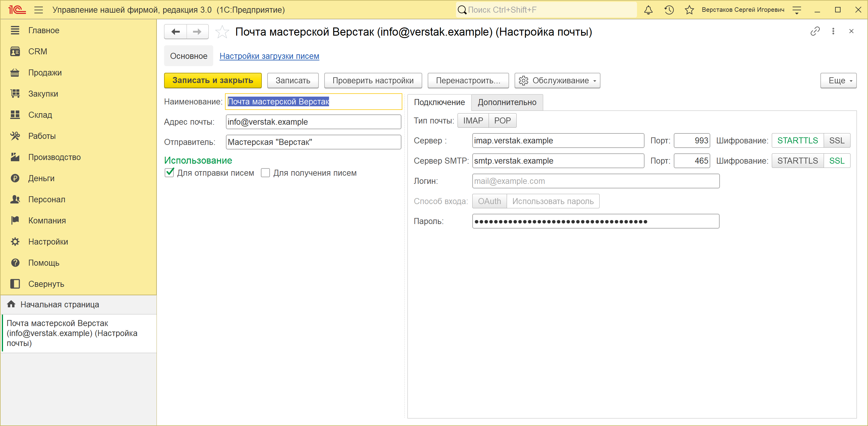Click the Настройки gear icon in sidebar
This screenshot has width=868, height=426.
(15, 242)
